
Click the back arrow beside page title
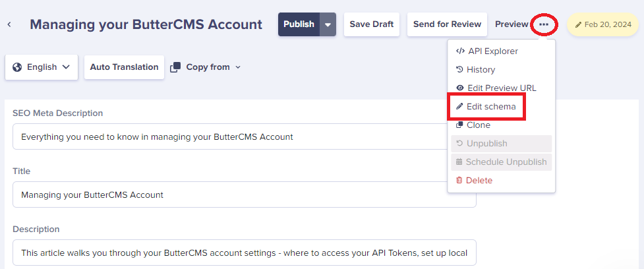coord(9,24)
